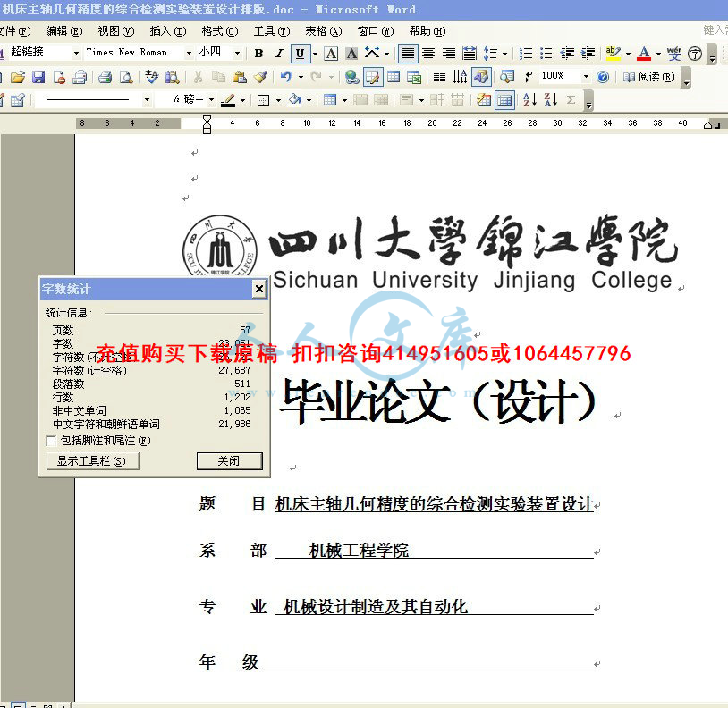Viewport: 728px width, 708px height.
Task: Apply yellow highlight color
Action: tap(613, 54)
